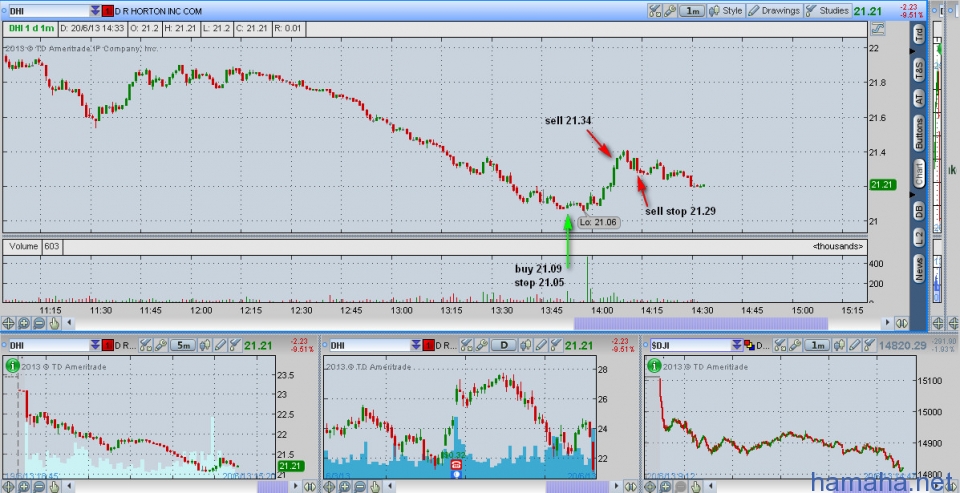Click the Lo: 21.06 price bubble
This screenshot has width=960, height=493.
pyautogui.click(x=598, y=222)
